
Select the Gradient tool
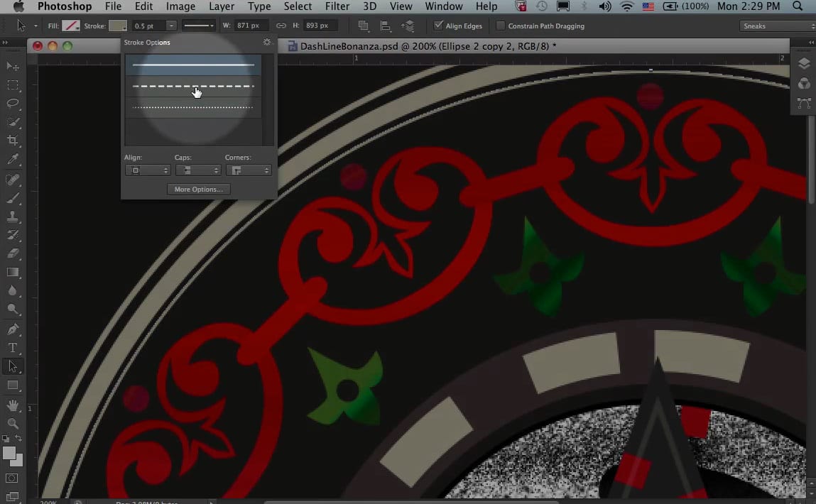pos(13,272)
